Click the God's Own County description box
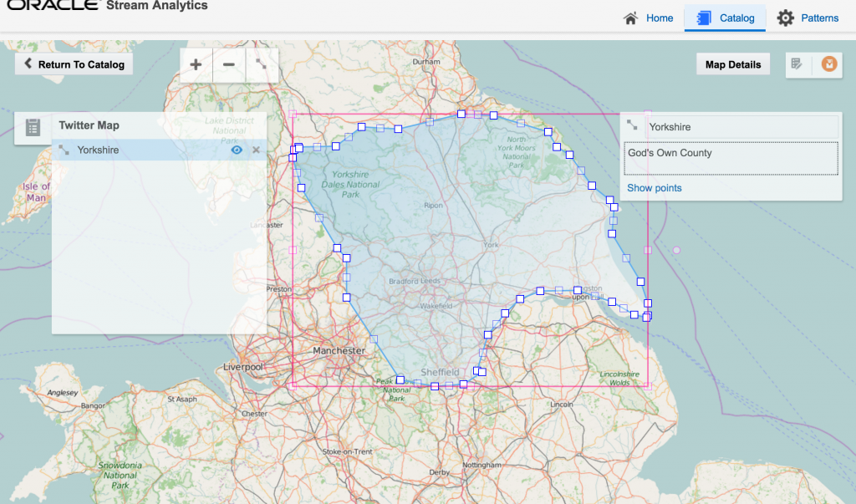The height and width of the screenshot is (504, 856). point(731,159)
